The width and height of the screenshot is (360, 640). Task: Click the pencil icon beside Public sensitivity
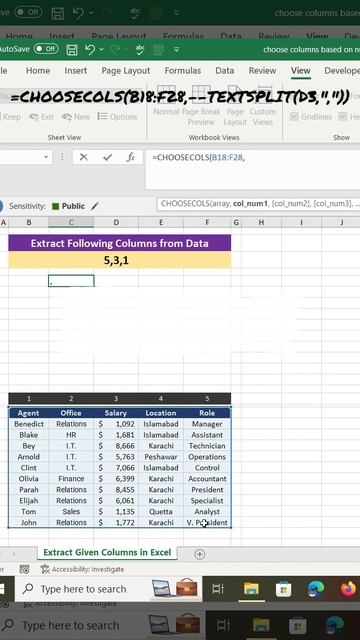(x=95, y=206)
